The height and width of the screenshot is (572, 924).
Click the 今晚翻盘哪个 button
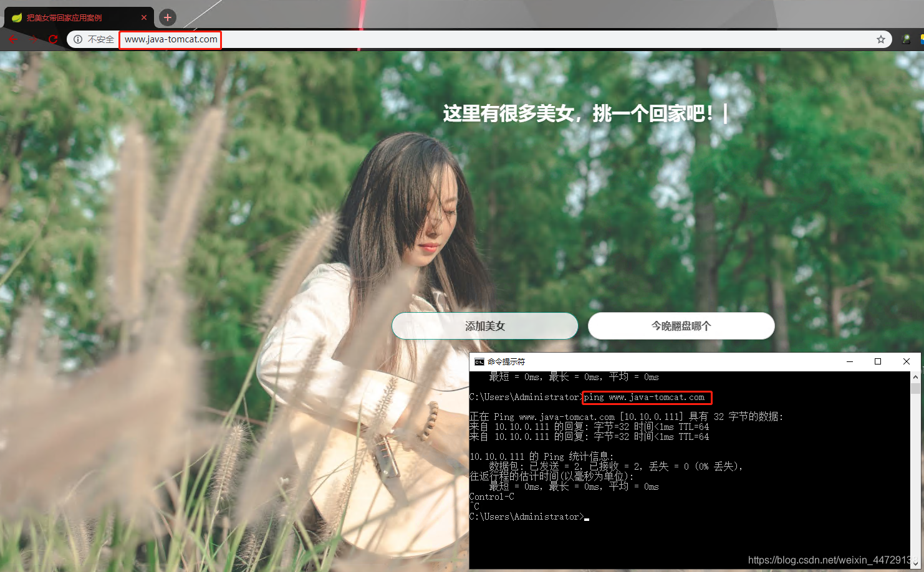[x=681, y=326]
